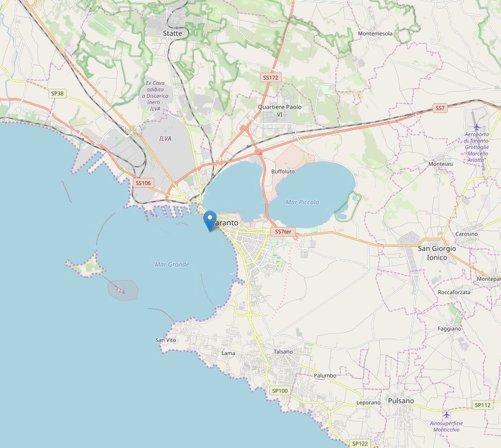The image size is (501, 448).
Task: Click the Aviosuperficie Monticchio airfield icon
Action: (446, 415)
